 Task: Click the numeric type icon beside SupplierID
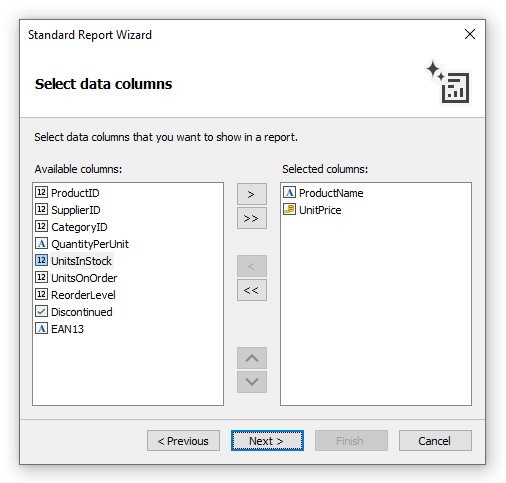coord(41,209)
